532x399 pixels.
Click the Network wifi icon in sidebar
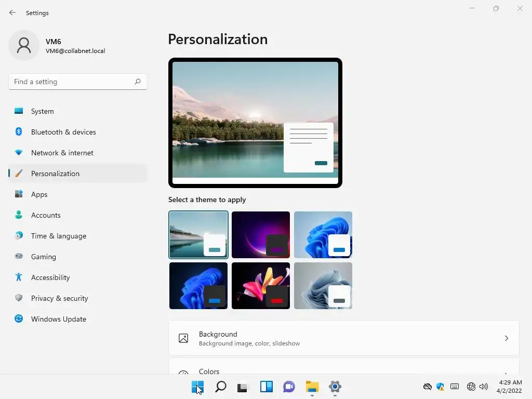click(x=19, y=153)
